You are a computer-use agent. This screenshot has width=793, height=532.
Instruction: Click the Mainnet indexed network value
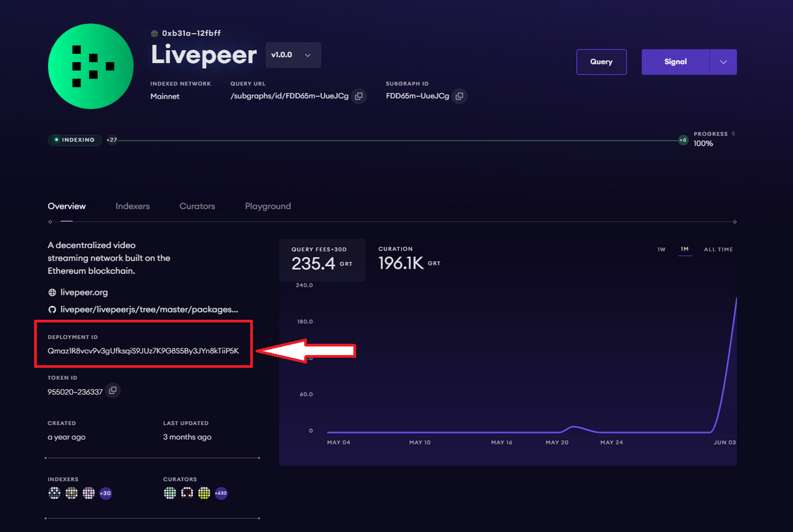point(165,96)
